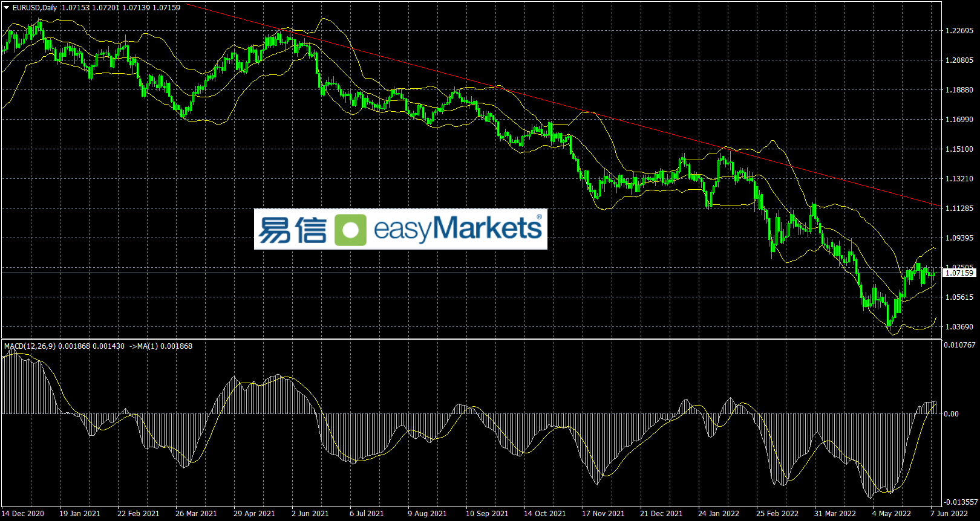Click the -0.013557 MACD scale value
This screenshot has height=521, width=980.
tap(961, 502)
